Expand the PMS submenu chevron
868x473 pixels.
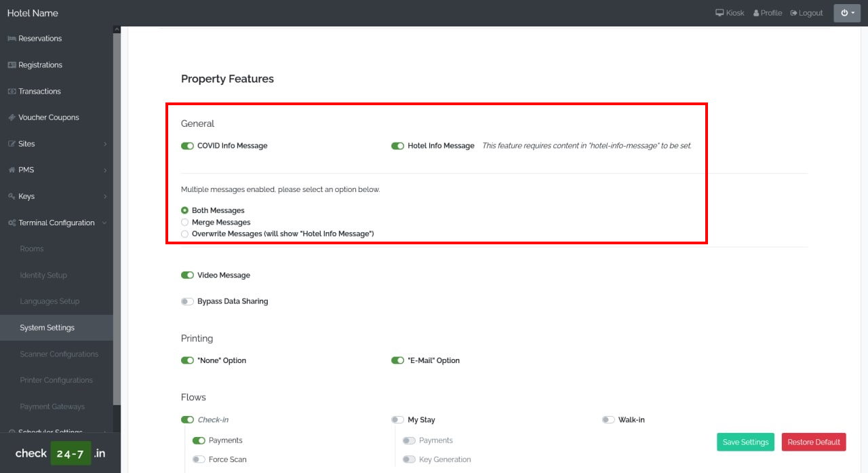pyautogui.click(x=105, y=170)
